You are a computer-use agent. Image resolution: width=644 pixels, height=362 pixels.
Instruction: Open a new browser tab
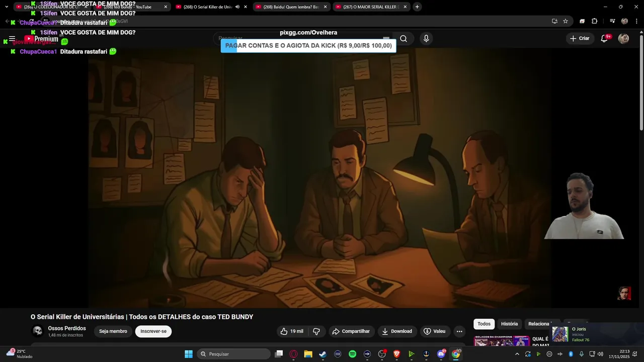pos(417,7)
